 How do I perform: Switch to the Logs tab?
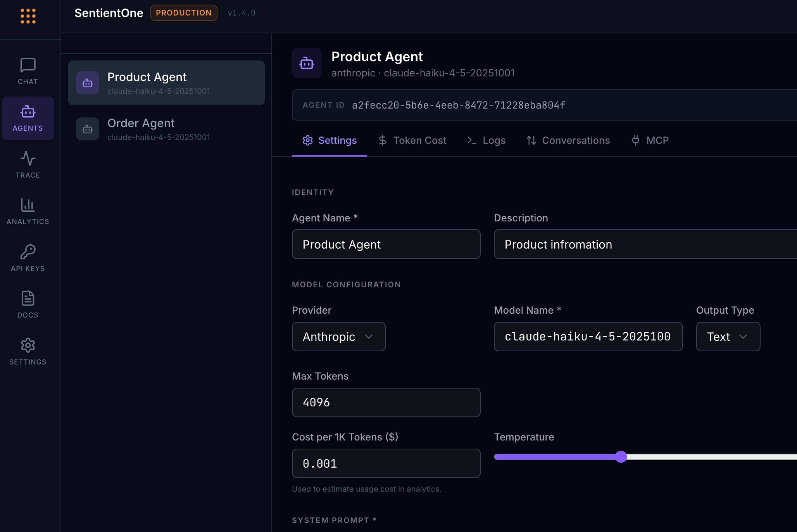[486, 140]
